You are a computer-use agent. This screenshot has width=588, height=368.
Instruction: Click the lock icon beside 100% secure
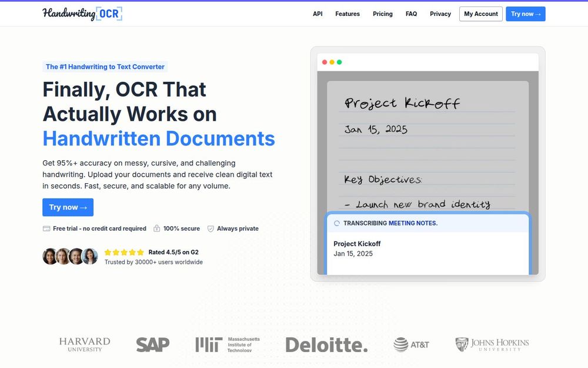(x=157, y=228)
